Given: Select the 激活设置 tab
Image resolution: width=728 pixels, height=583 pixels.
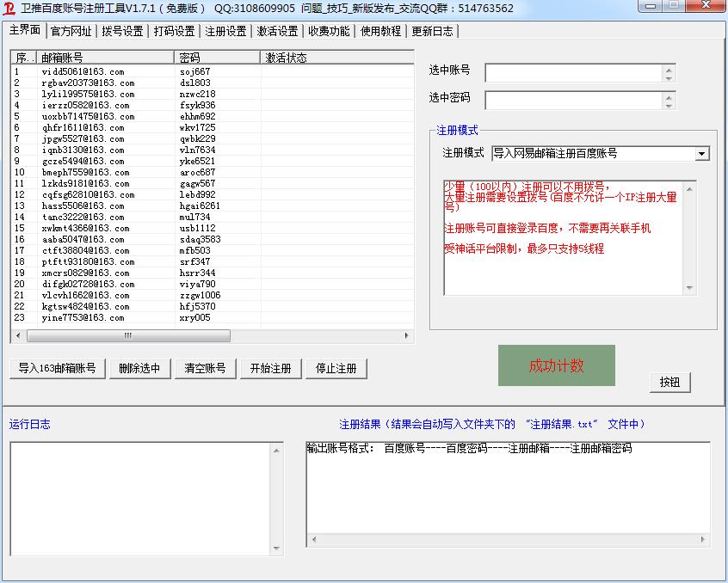Looking at the screenshot, I should [277, 31].
